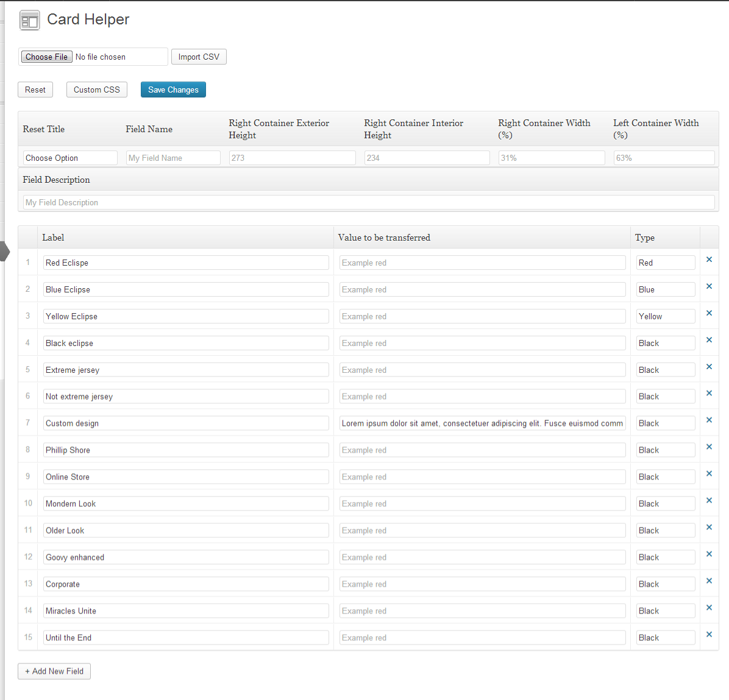The height and width of the screenshot is (700, 729).
Task: Focus the Right Container Exterior Height field
Action: click(x=293, y=158)
